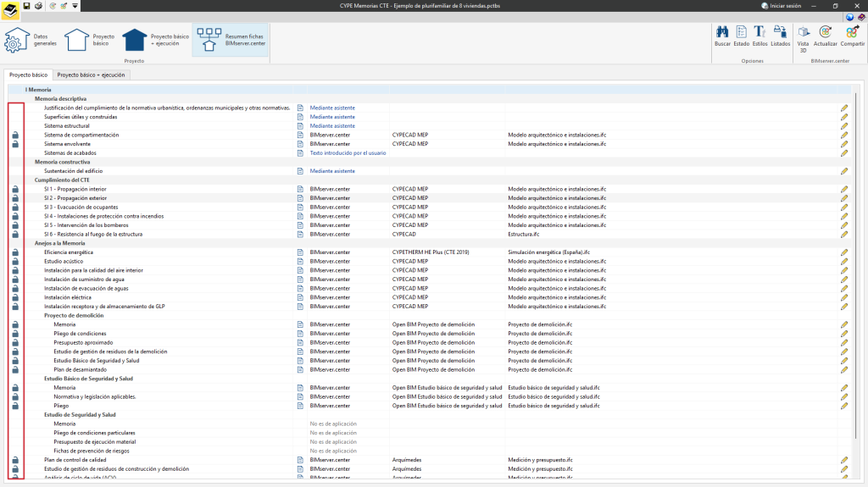Select Memoria descriptiva section
The height and width of the screenshot is (487, 868).
[x=60, y=98]
